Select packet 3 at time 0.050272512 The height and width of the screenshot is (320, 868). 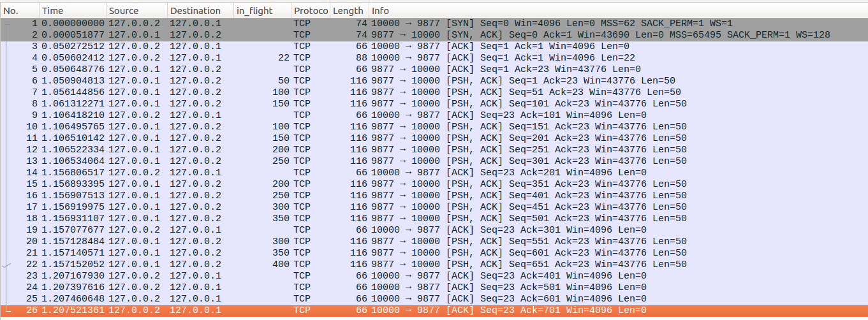(x=434, y=47)
